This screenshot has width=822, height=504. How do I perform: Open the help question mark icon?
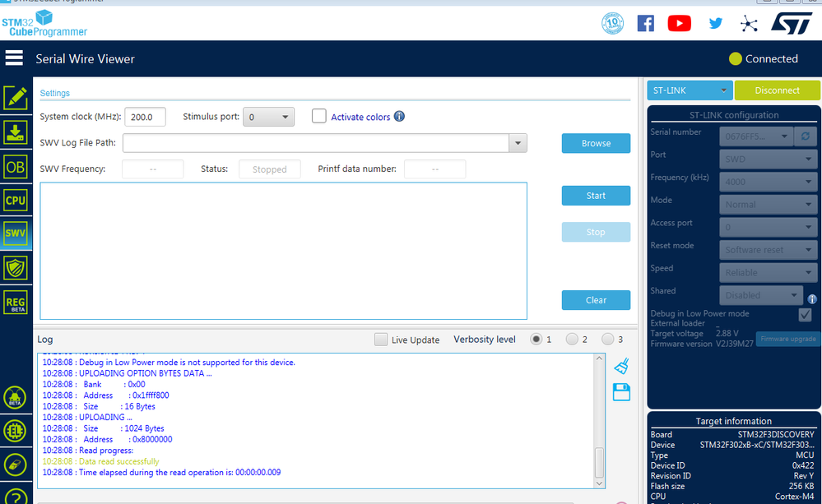[x=15, y=497]
